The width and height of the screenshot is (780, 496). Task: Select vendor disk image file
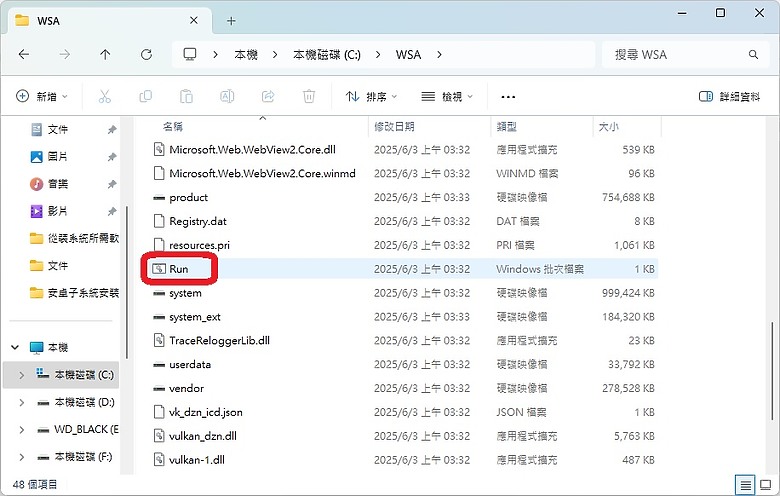187,389
